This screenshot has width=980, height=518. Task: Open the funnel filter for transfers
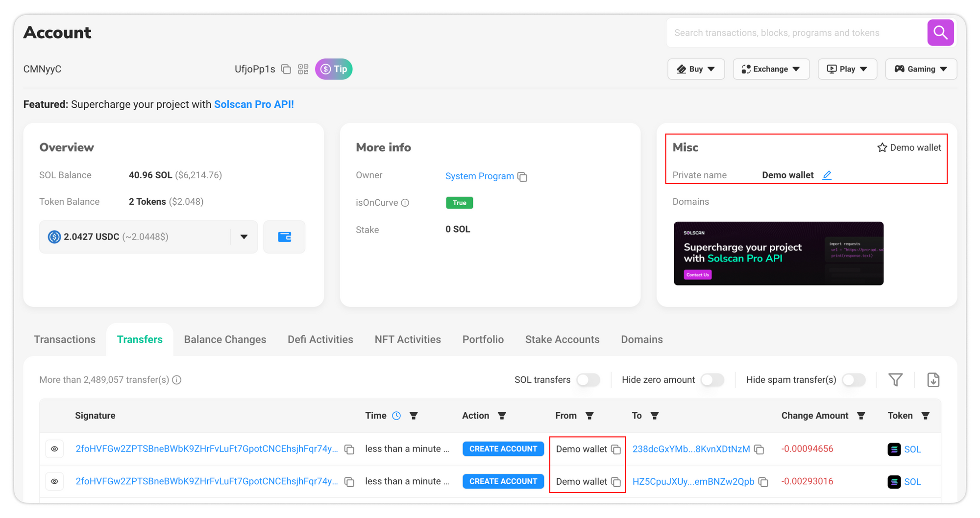click(x=895, y=380)
